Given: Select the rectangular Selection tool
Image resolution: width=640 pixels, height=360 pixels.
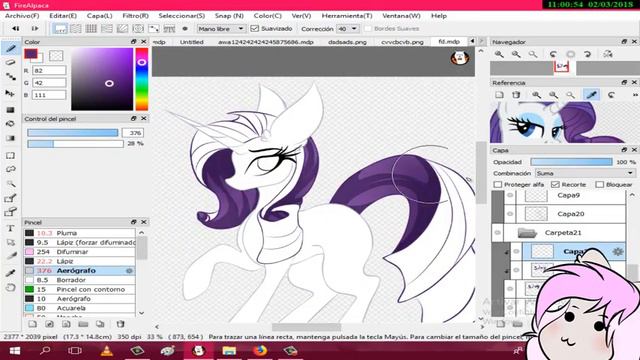Looking at the screenshot, I should click(x=11, y=156).
